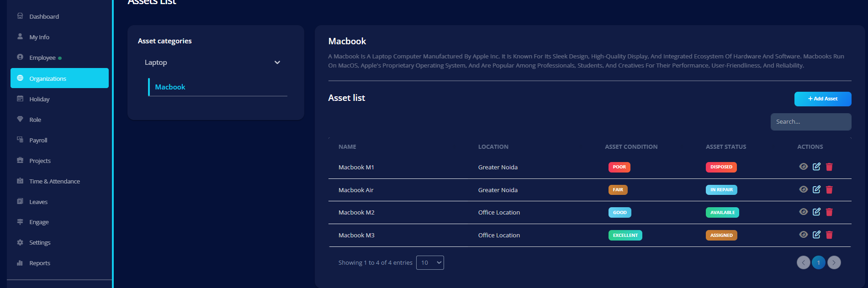The image size is (868, 288).
Task: Go to previous page of assets
Action: (804, 262)
